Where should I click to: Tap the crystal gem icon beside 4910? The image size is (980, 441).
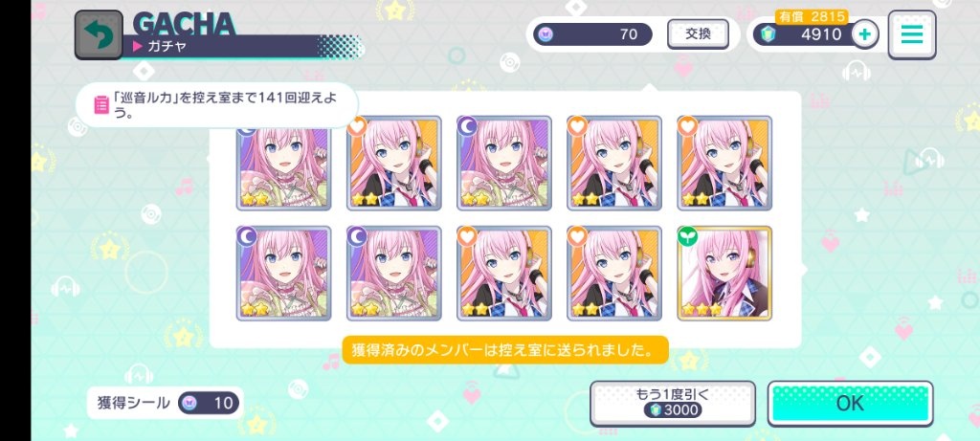click(x=768, y=34)
